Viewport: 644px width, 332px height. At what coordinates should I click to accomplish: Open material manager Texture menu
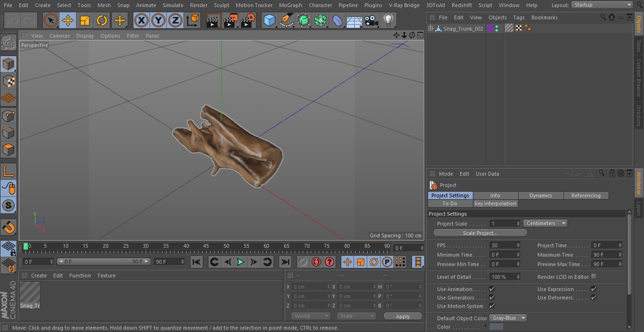pyautogui.click(x=107, y=275)
